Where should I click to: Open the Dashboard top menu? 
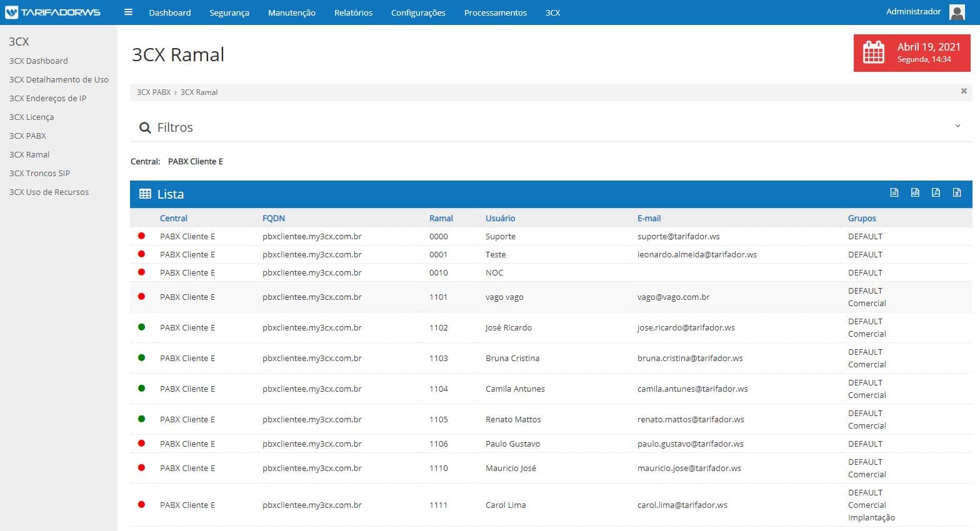[170, 12]
